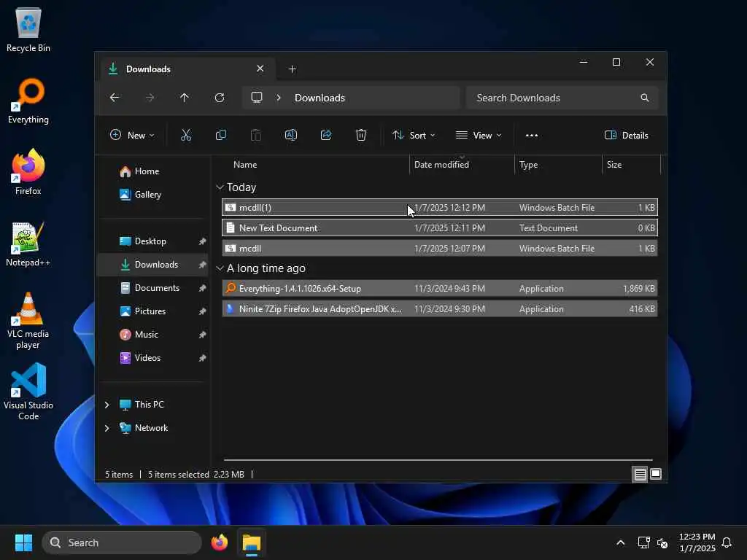Sort by Type column header
This screenshot has width=747, height=560.
[558, 165]
